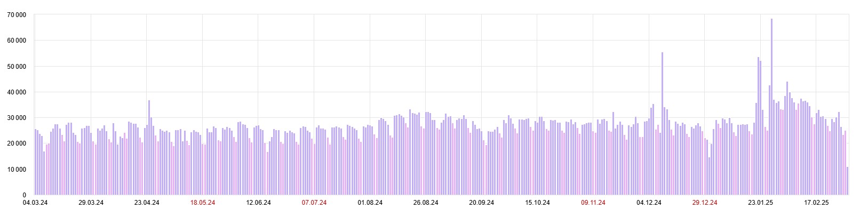Click x-axis date label 23.04.24
This screenshot has height=216, width=868.
click(147, 203)
